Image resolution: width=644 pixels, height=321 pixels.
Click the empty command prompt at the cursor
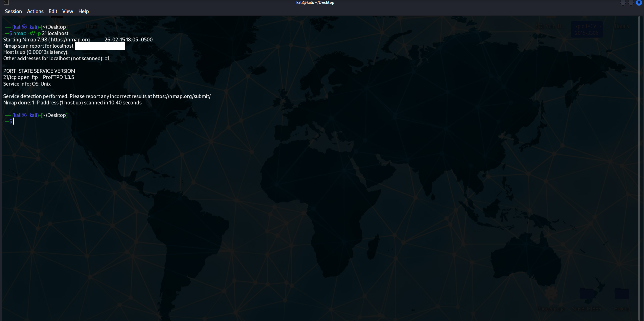pyautogui.click(x=14, y=121)
